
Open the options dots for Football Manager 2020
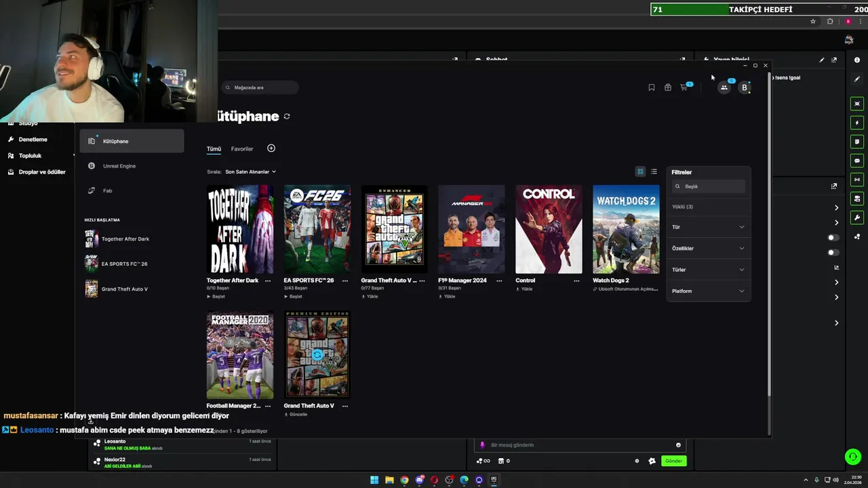tap(268, 406)
